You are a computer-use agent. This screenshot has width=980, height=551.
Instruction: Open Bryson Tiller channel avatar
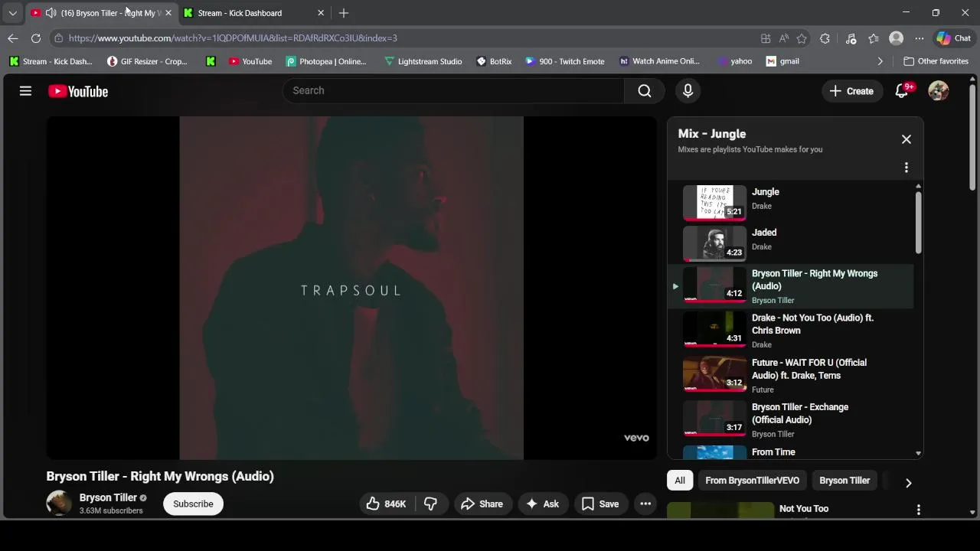point(59,504)
